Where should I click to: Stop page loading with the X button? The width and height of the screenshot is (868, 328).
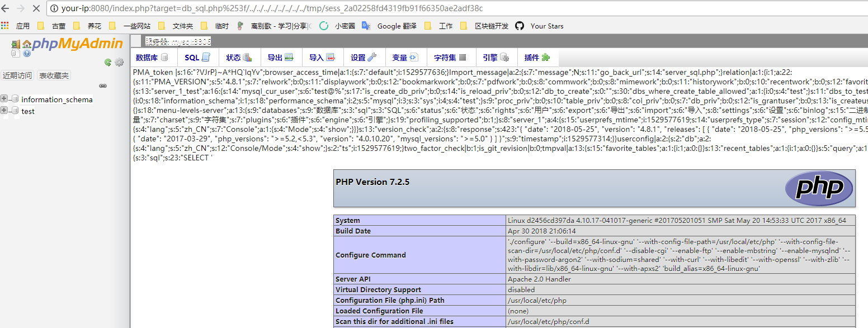pos(36,8)
